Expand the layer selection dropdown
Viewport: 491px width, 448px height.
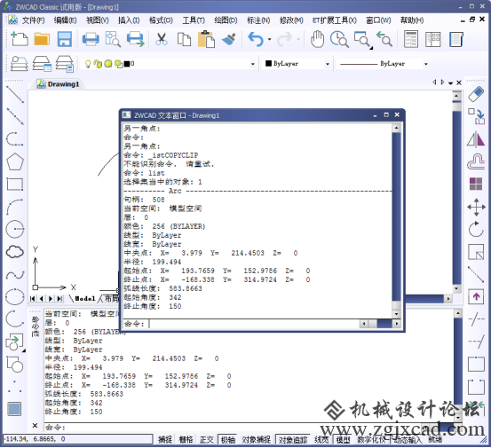[x=252, y=64]
